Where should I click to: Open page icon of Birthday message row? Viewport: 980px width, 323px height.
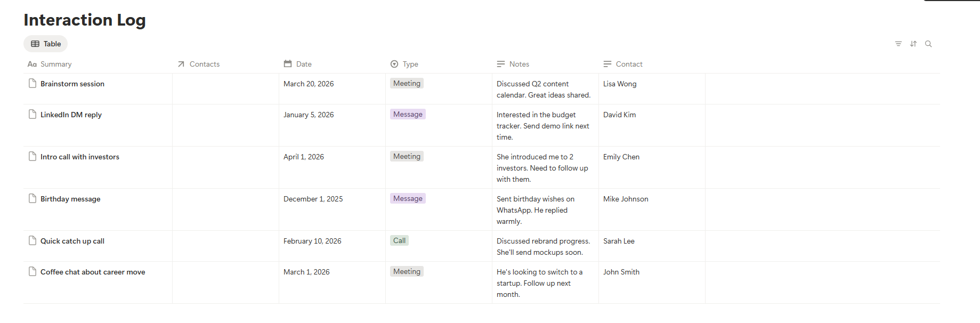(33, 198)
